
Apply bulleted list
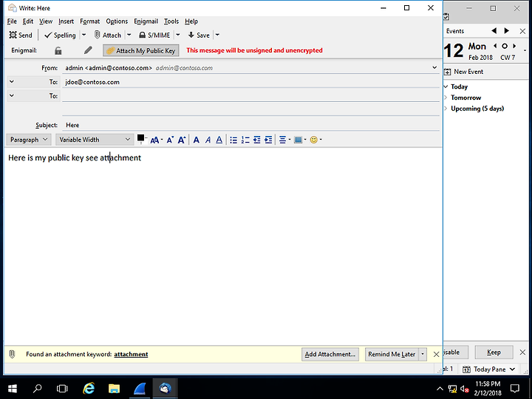click(x=233, y=140)
